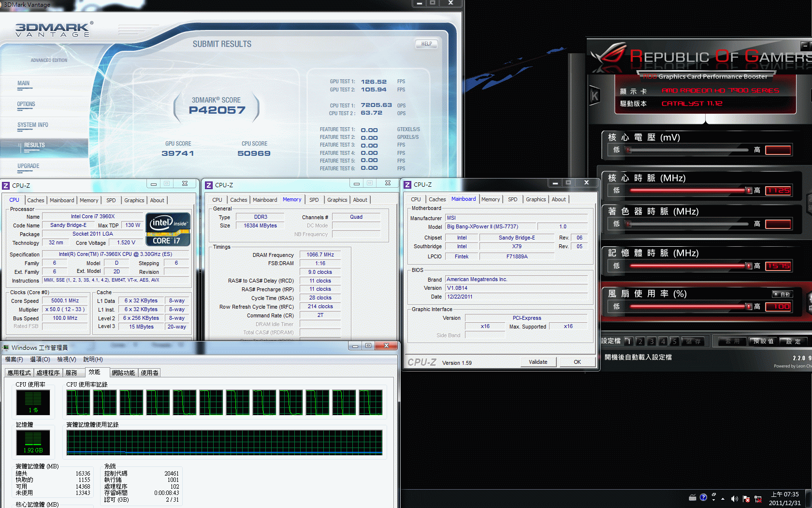Open OPTIONS in 3DMark sidebar
812x508 pixels.
coord(26,105)
